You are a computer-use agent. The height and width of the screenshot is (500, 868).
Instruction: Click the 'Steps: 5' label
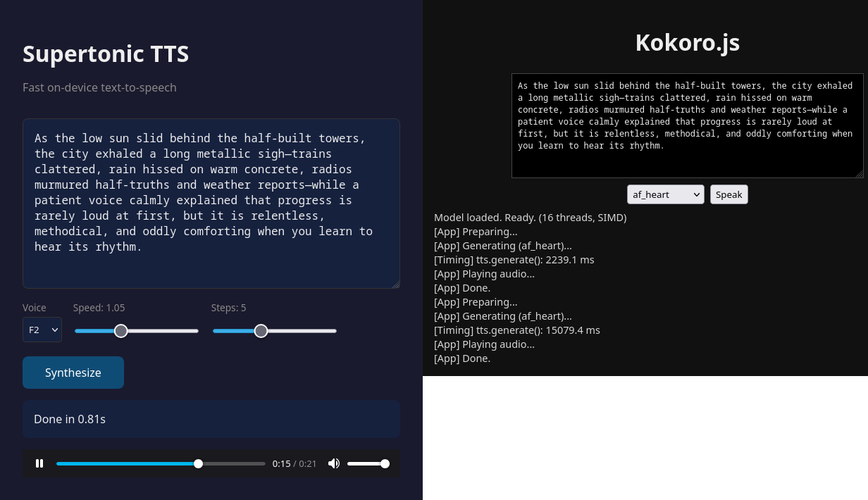coord(229,308)
